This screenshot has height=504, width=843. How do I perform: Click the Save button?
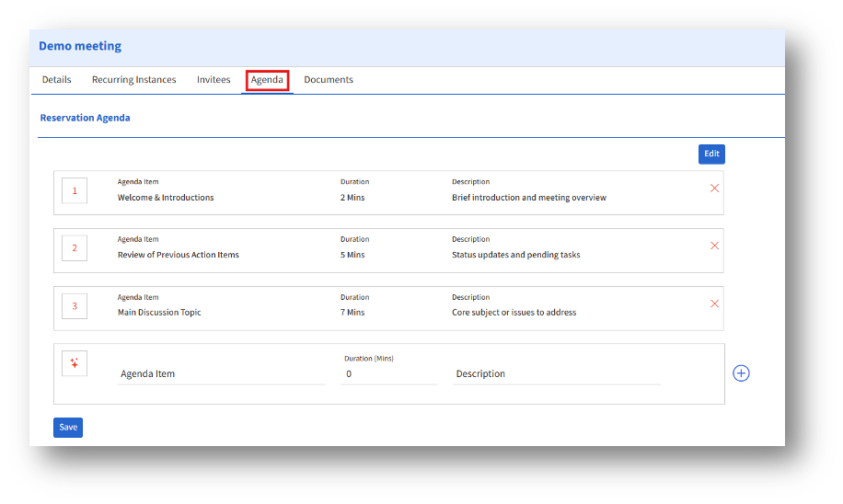pos(68,428)
